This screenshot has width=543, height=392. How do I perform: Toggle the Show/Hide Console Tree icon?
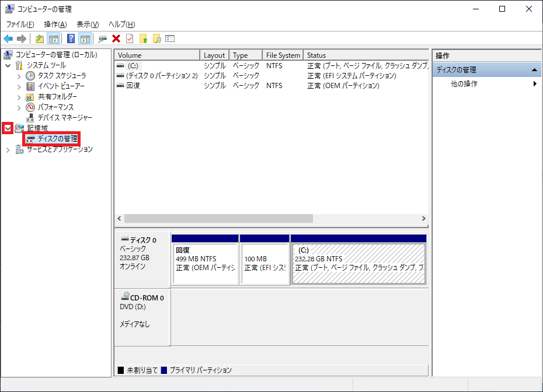click(54, 38)
